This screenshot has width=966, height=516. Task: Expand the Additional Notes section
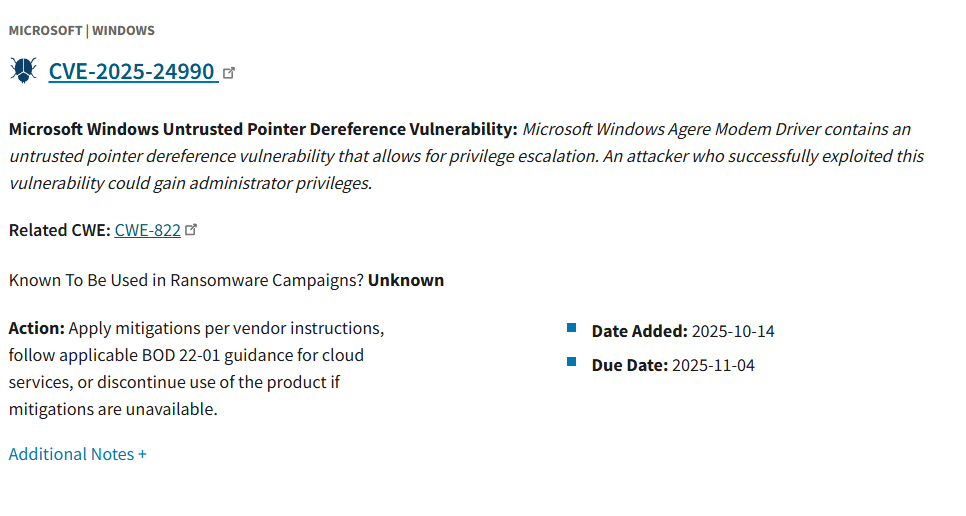pyautogui.click(x=78, y=454)
